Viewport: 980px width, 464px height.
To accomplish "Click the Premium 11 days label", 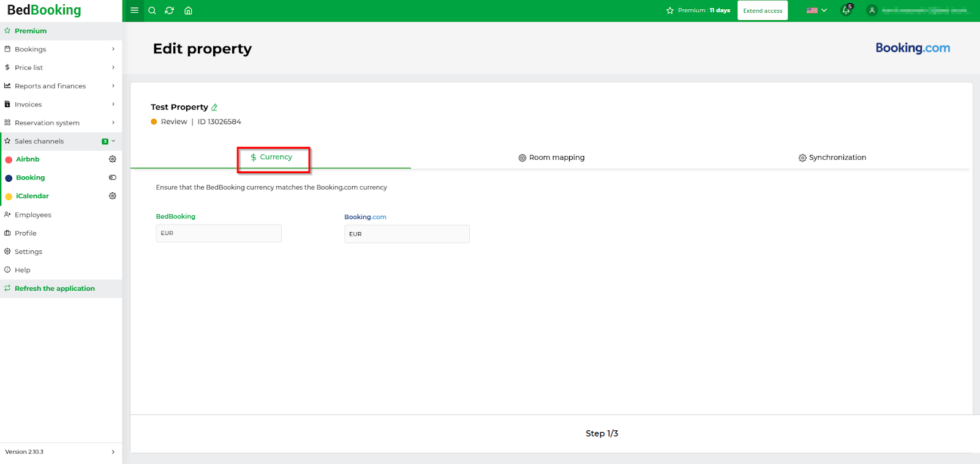I will tap(704, 10).
